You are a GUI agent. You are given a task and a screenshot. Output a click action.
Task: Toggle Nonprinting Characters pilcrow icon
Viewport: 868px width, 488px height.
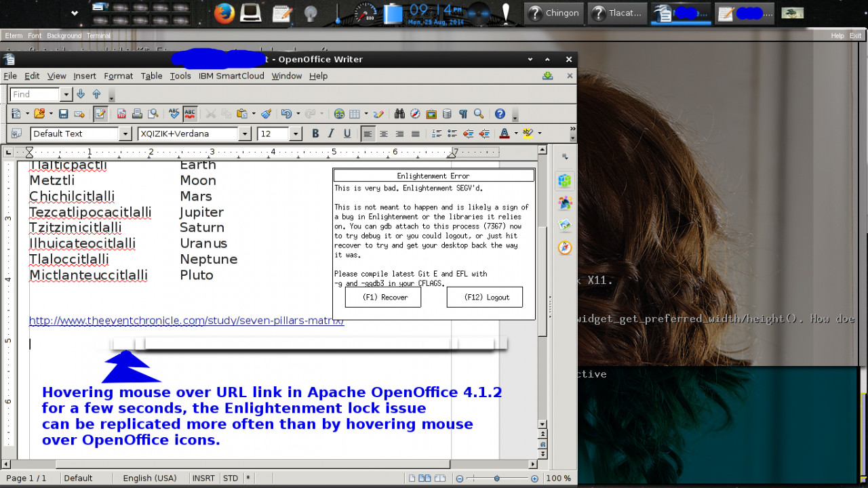(463, 114)
